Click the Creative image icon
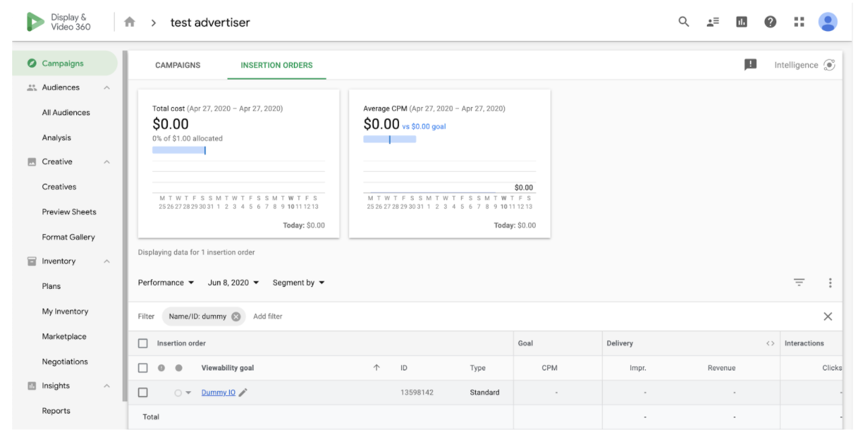This screenshot has height=443, width=868. 32,162
